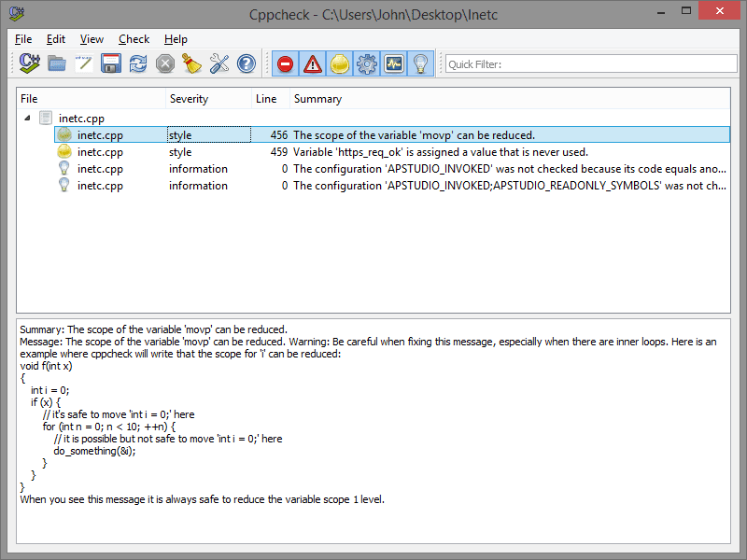Collapse the inetc.cpp results tree

(29, 118)
